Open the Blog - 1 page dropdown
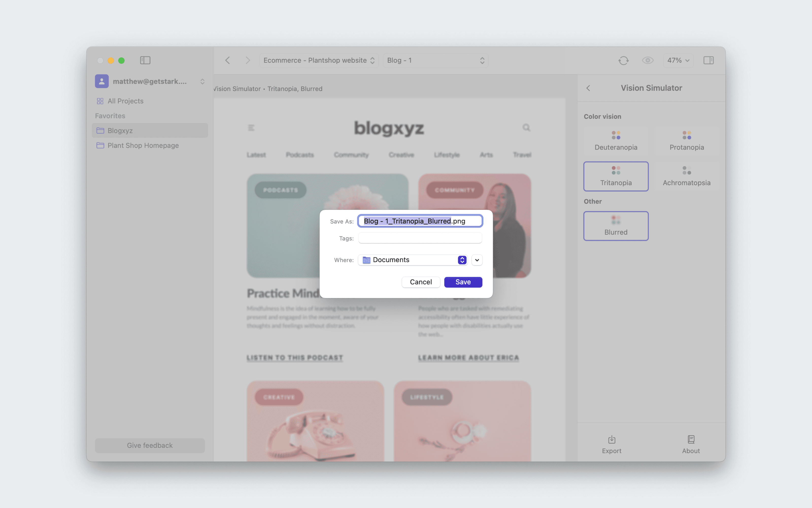The height and width of the screenshot is (508, 812). pyautogui.click(x=435, y=60)
